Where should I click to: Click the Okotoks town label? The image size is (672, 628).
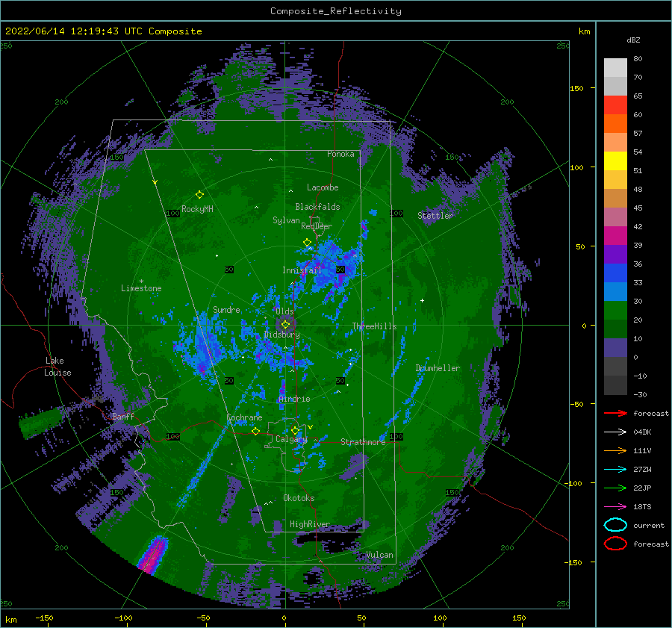coord(299,498)
